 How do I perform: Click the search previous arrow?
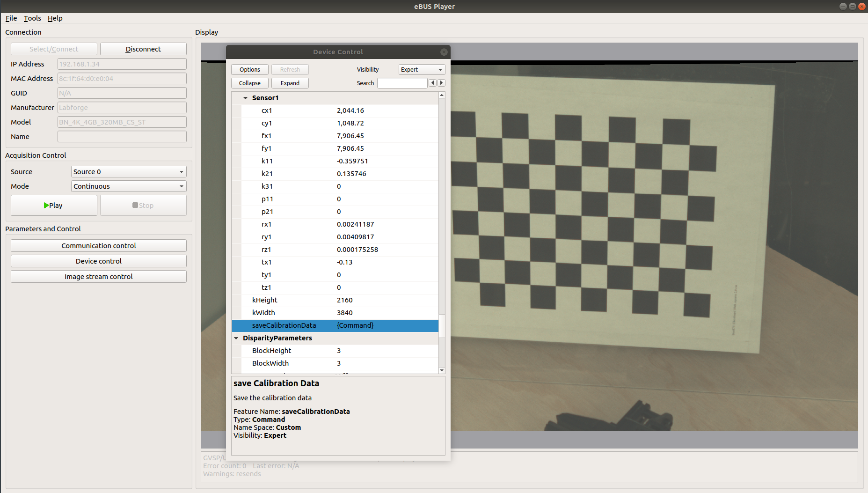click(x=433, y=83)
